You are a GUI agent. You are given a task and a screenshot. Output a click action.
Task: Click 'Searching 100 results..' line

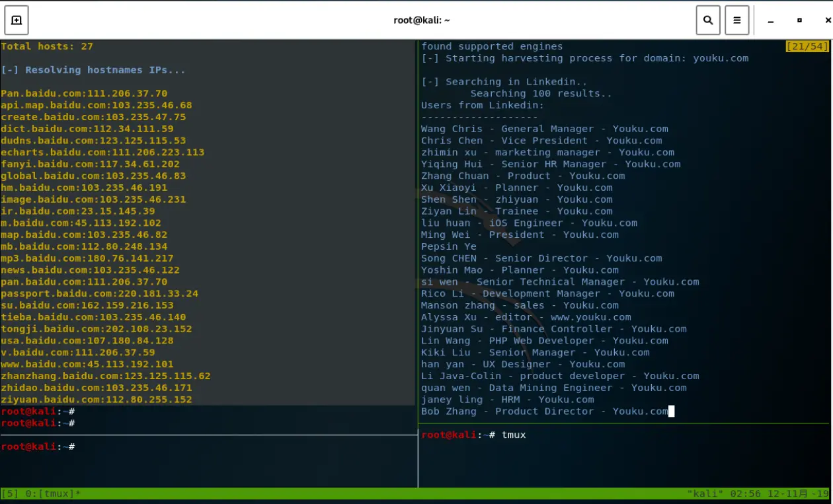click(x=541, y=94)
